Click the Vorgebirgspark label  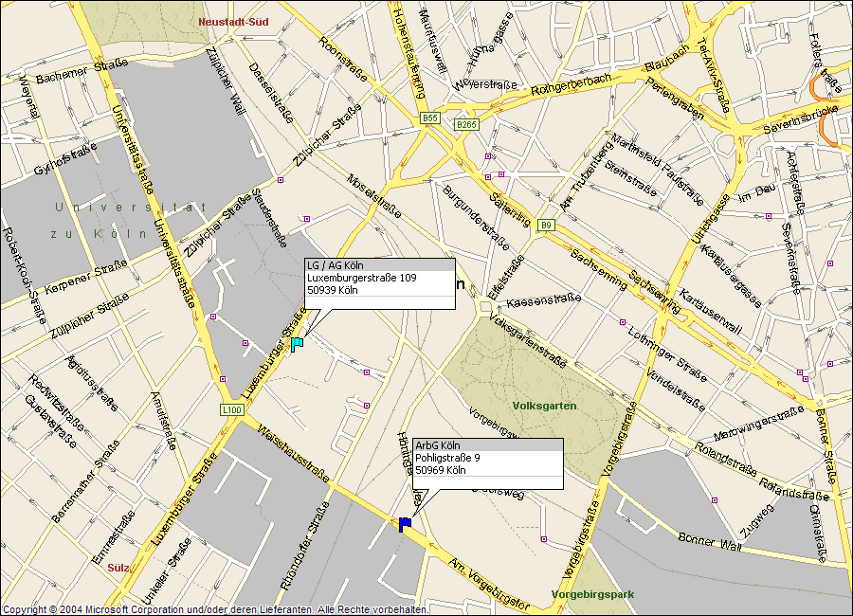(x=591, y=595)
